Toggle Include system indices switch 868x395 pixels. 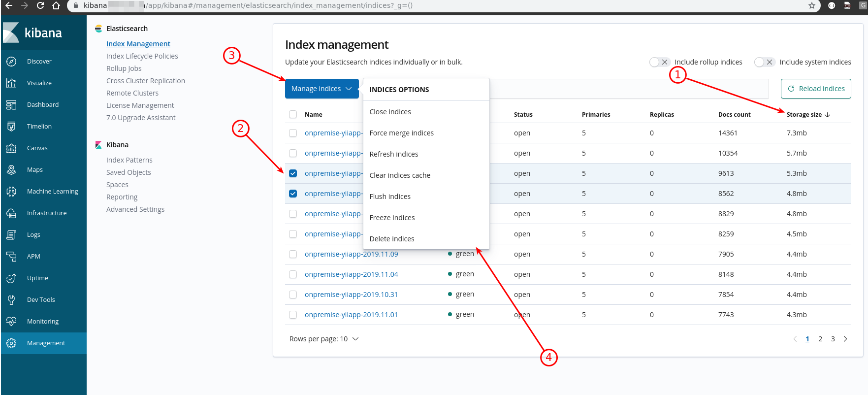[x=764, y=62]
